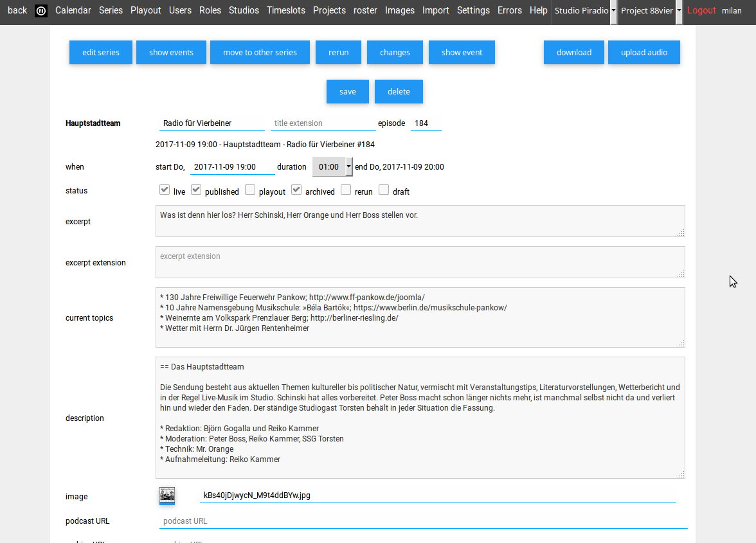The height and width of the screenshot is (543, 756).
Task: Click the round logo icon beside back
Action: click(41, 11)
